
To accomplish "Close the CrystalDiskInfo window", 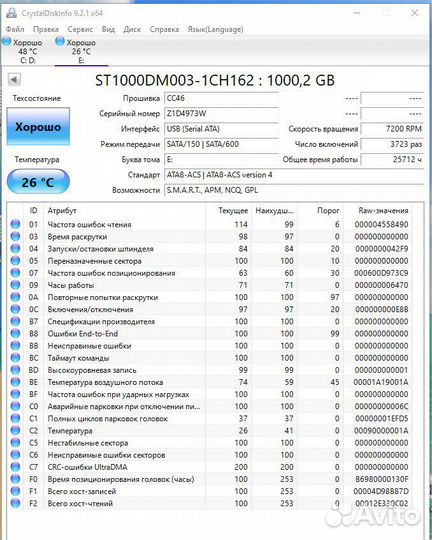I will tap(415, 13).
